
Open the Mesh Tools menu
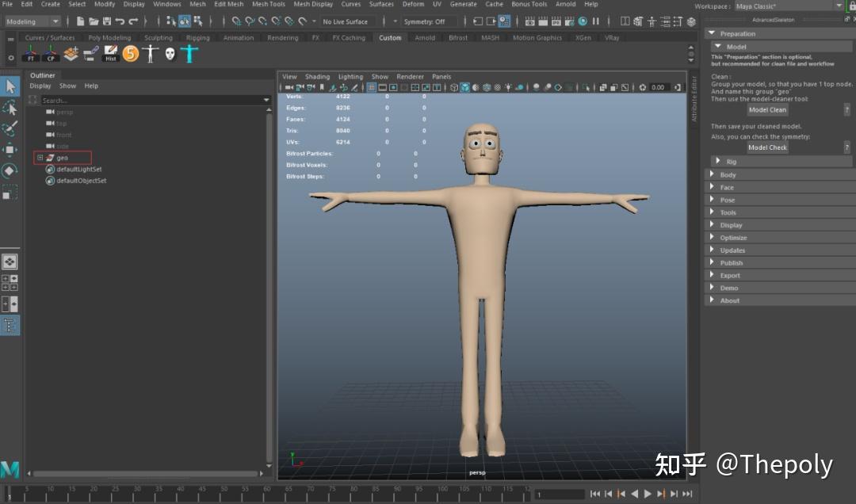pyautogui.click(x=269, y=4)
